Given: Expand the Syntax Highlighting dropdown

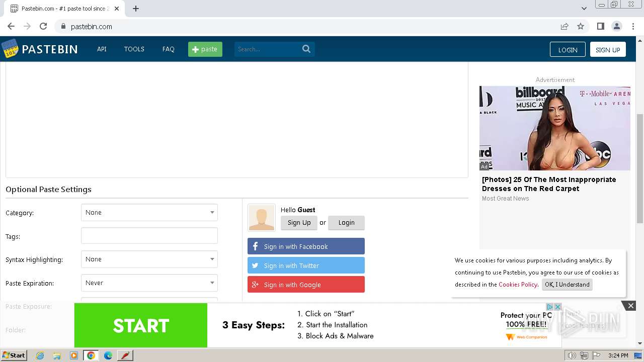Looking at the screenshot, I should [149, 259].
